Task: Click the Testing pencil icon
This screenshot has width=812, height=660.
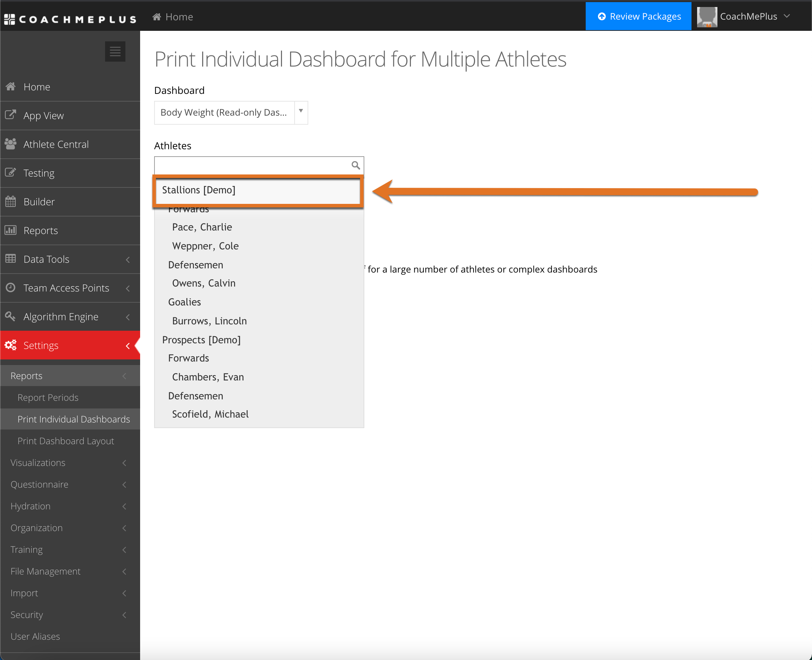Action: tap(11, 173)
